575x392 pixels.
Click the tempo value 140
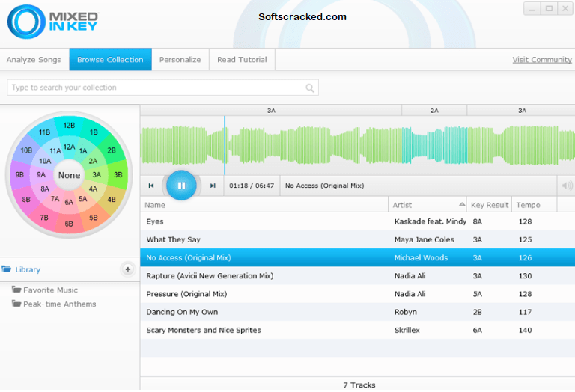tap(525, 330)
